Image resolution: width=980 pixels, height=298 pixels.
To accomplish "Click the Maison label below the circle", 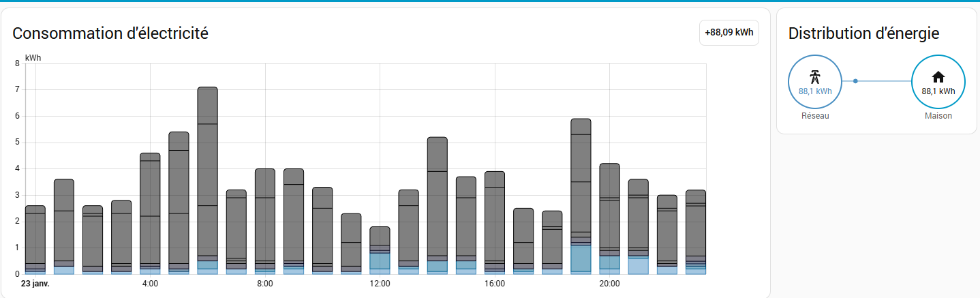I will click(x=938, y=116).
